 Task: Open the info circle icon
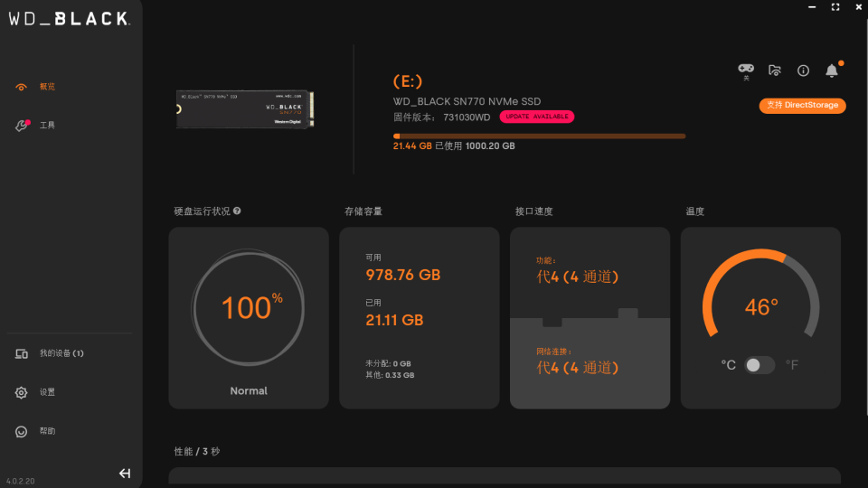click(803, 70)
